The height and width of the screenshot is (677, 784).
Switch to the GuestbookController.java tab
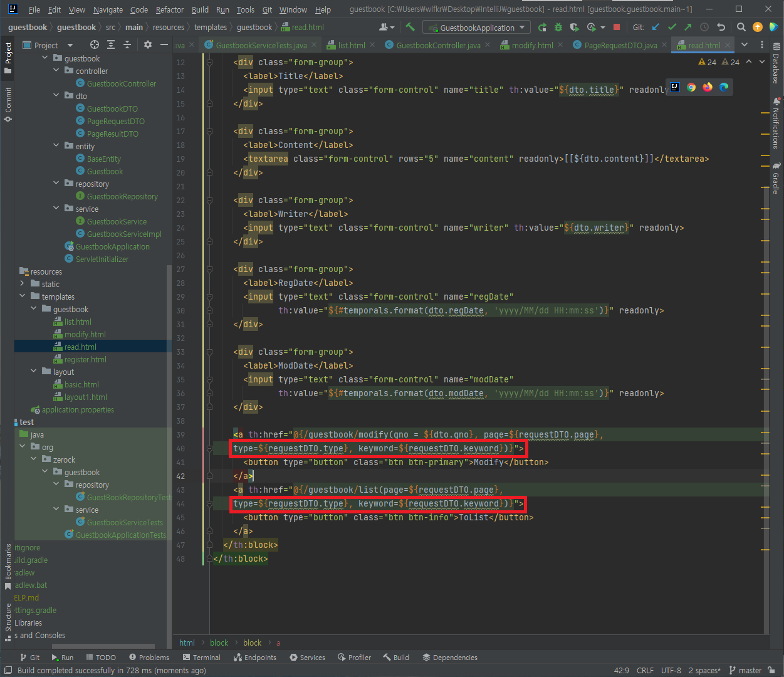pos(438,45)
